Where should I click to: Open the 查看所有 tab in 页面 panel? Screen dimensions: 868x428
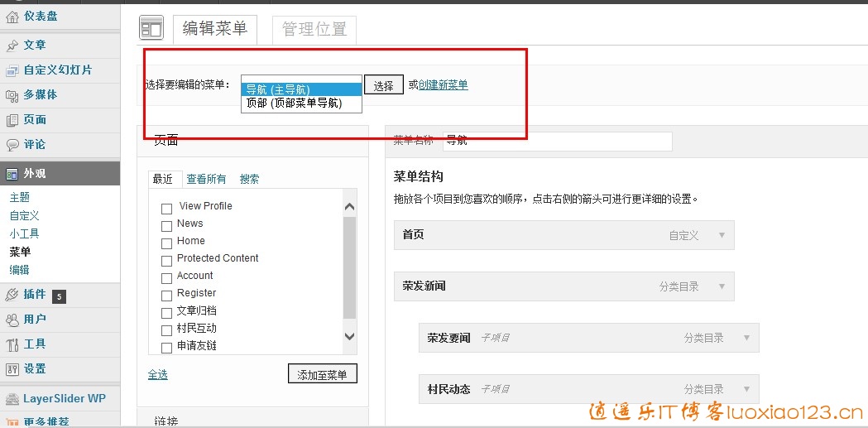click(206, 179)
